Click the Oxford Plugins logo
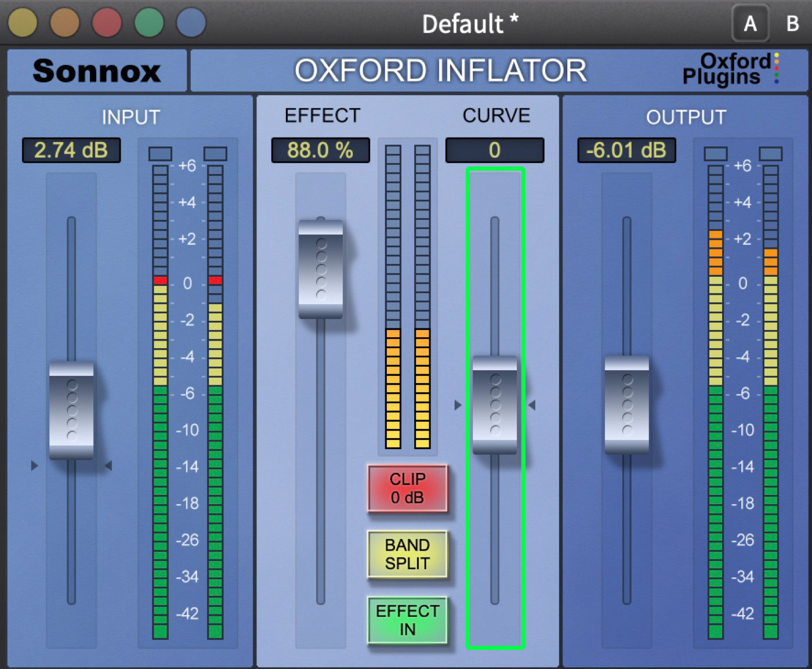 [731, 69]
